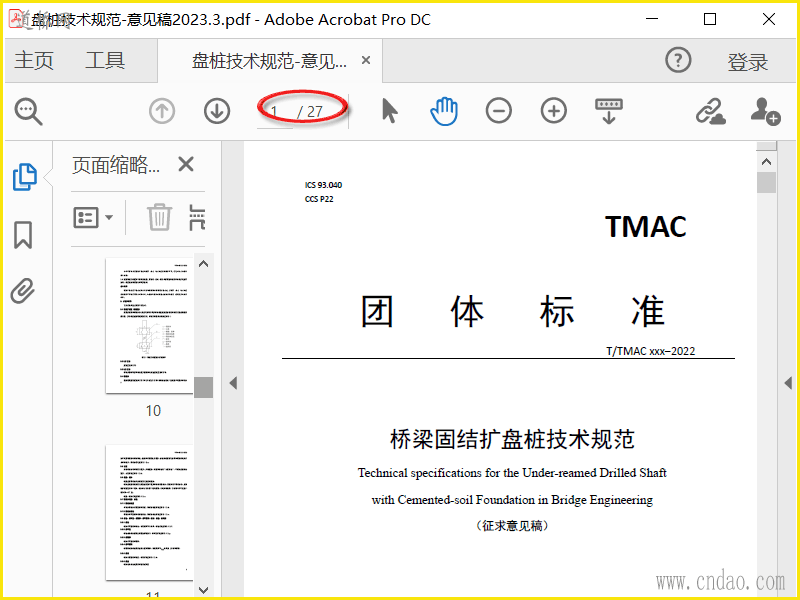Click the CCS P22 text
This screenshot has height=600, width=800.
319,199
